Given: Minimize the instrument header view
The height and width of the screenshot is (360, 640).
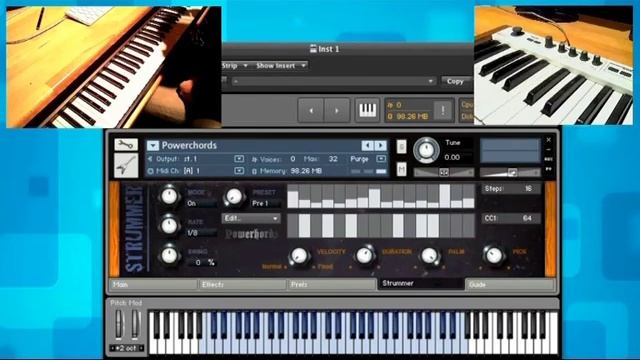Looking at the screenshot, I should [x=549, y=149].
